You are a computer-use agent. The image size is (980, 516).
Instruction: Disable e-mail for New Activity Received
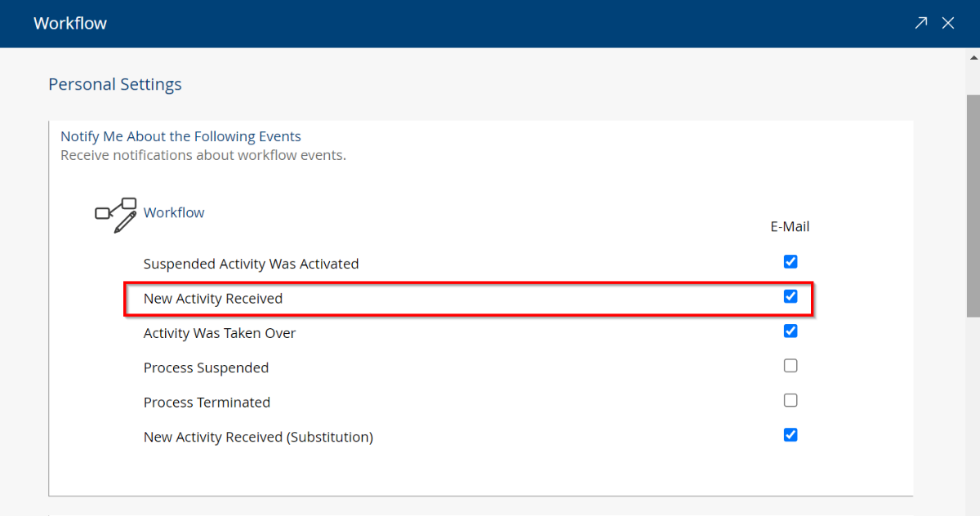click(x=791, y=296)
